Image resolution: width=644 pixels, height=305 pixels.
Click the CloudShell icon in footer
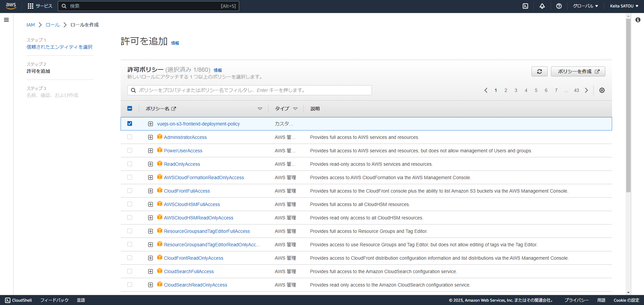click(8, 300)
